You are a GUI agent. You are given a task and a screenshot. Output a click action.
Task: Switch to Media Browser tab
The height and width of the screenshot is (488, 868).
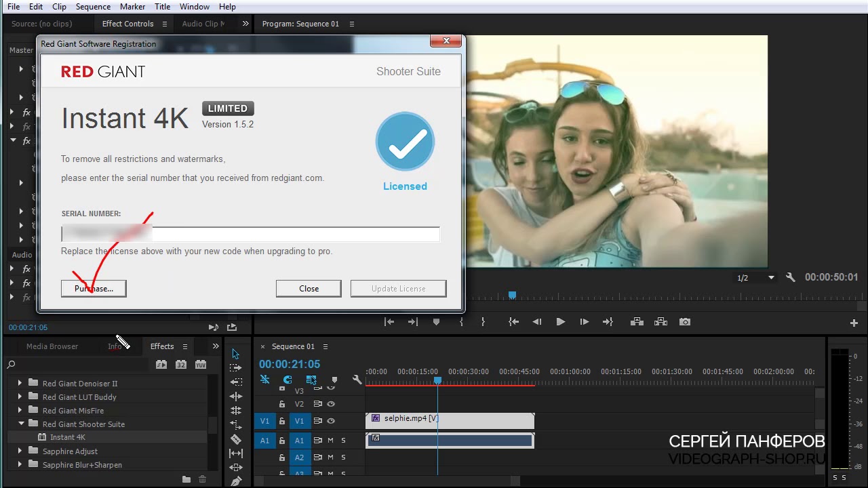(x=52, y=346)
